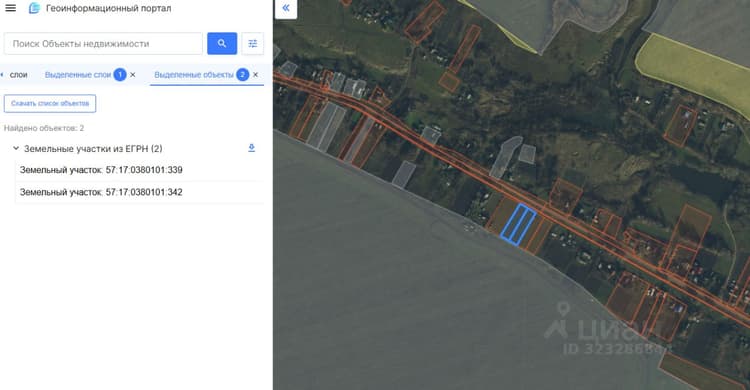Click the Геоинформационный портал logo icon
The height and width of the screenshot is (390, 750).
click(34, 8)
